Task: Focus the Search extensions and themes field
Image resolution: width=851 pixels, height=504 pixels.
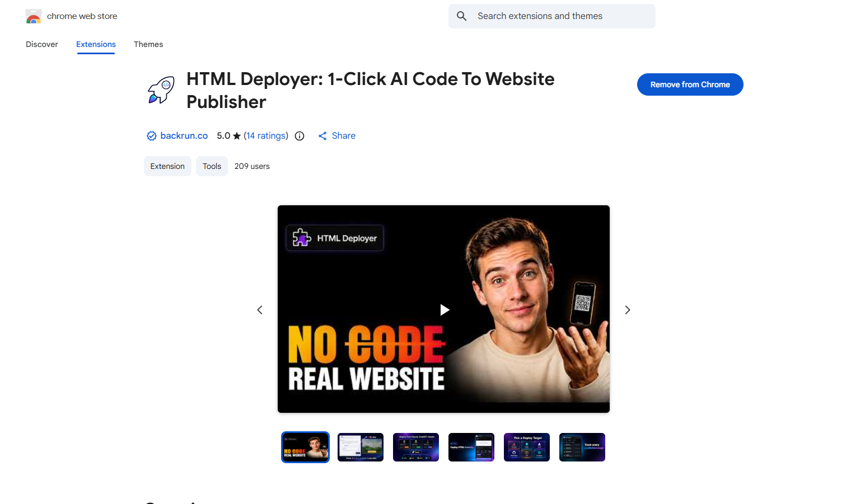Action: (x=551, y=16)
